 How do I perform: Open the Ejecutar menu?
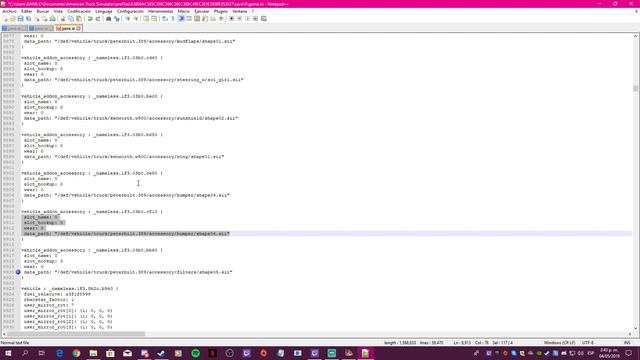click(x=202, y=11)
